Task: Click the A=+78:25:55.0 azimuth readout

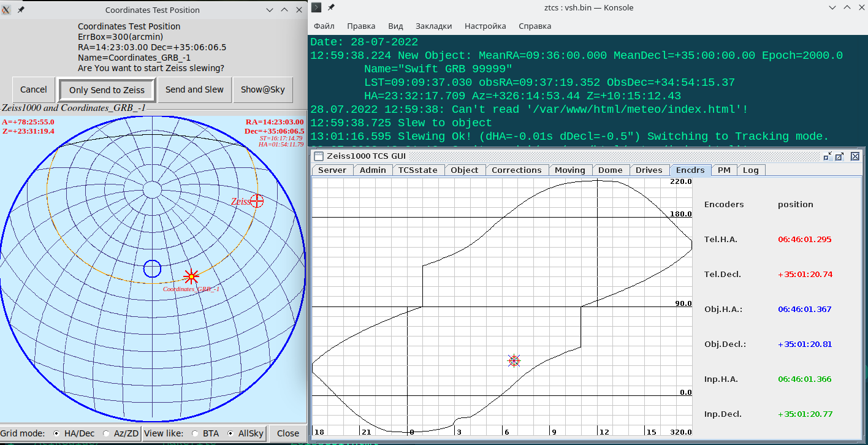Action: (28, 122)
